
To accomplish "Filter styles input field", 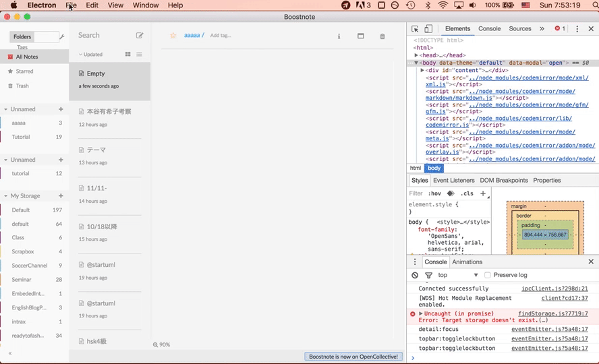I will click(x=416, y=193).
